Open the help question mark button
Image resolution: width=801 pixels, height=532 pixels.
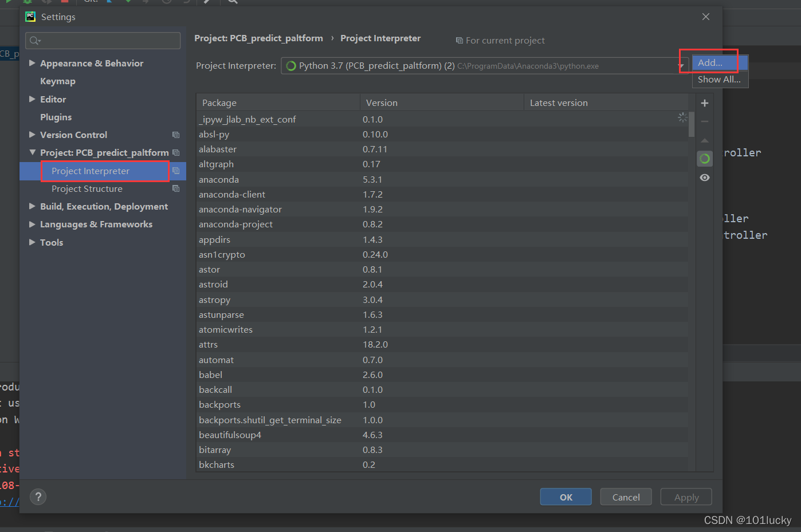[x=38, y=496]
